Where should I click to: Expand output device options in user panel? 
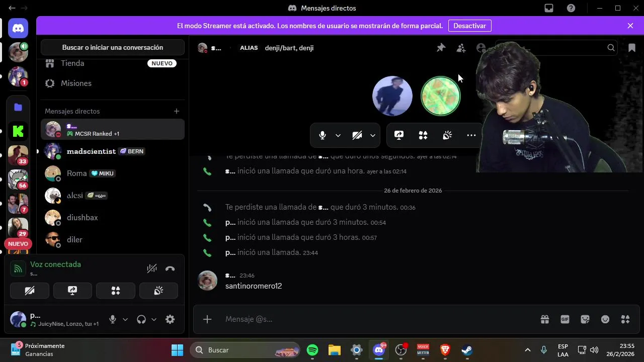coord(154,319)
